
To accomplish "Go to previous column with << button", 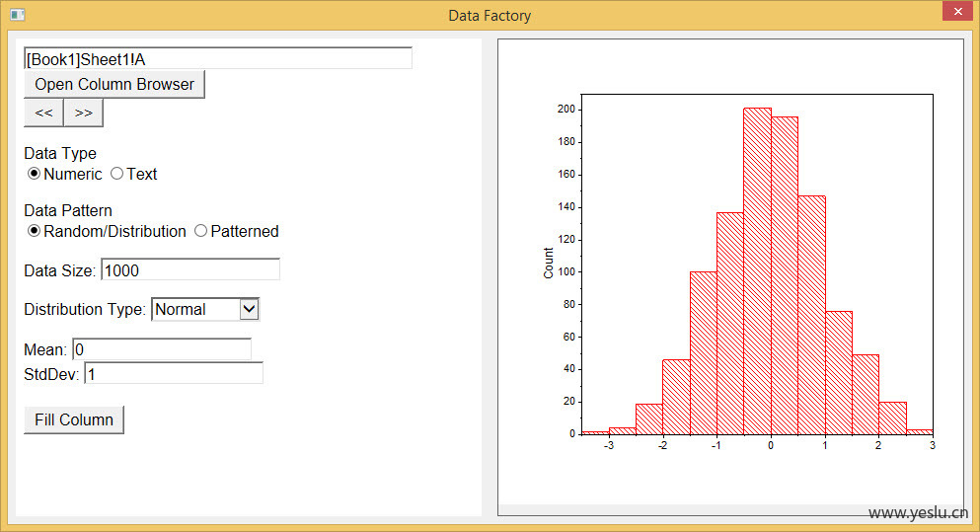I will tap(43, 114).
